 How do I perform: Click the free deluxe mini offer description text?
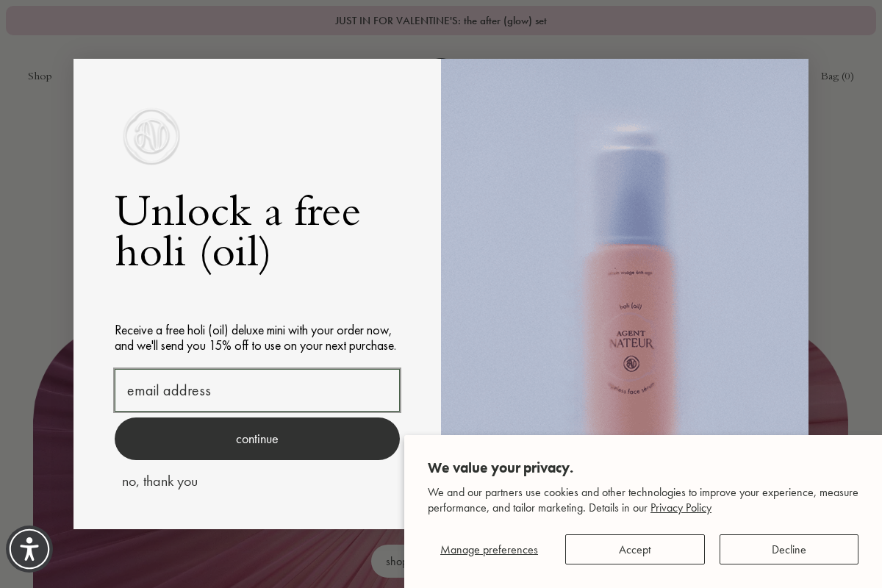point(255,338)
